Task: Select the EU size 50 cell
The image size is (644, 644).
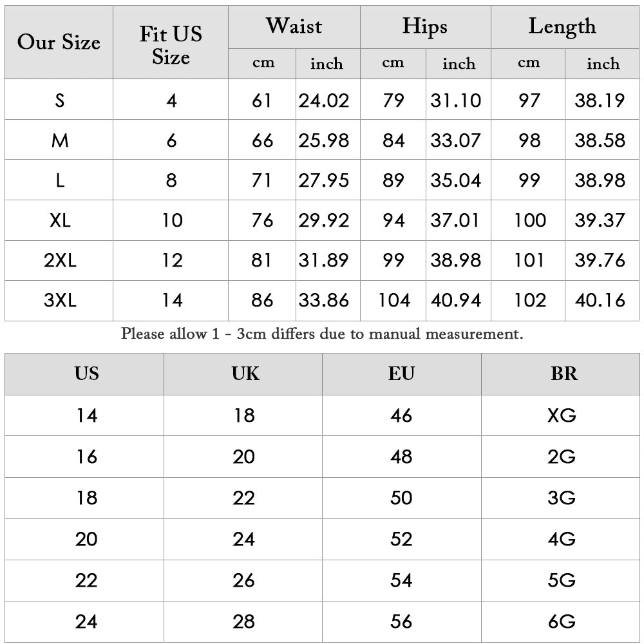Action: click(401, 498)
